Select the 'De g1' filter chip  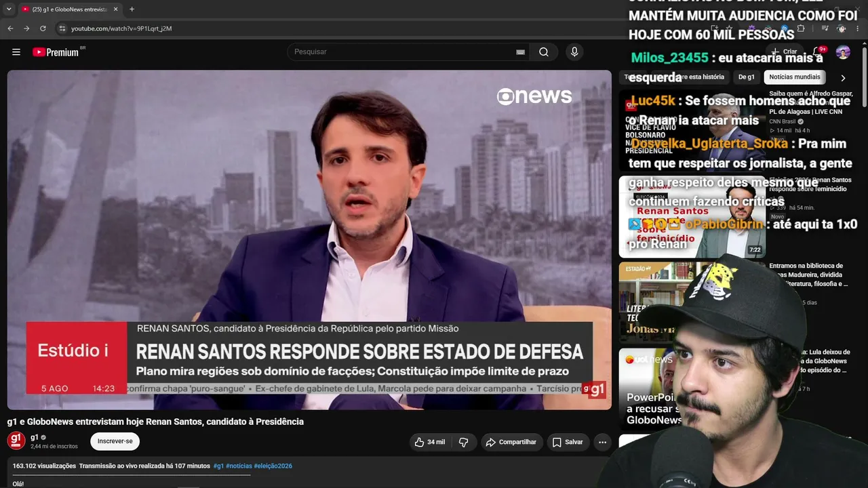click(x=747, y=77)
